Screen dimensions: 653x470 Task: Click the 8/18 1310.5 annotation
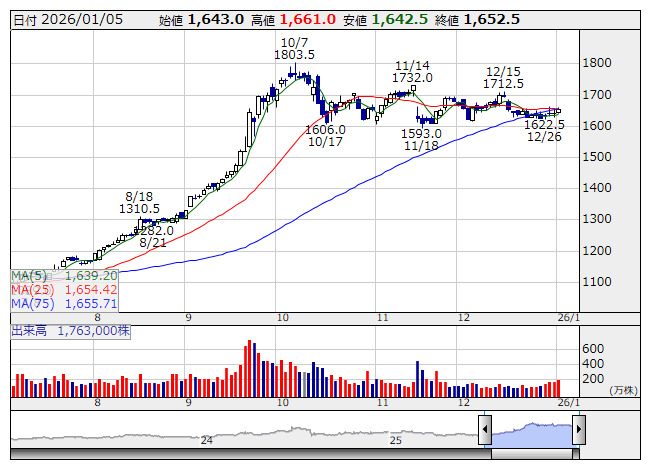coord(139,202)
